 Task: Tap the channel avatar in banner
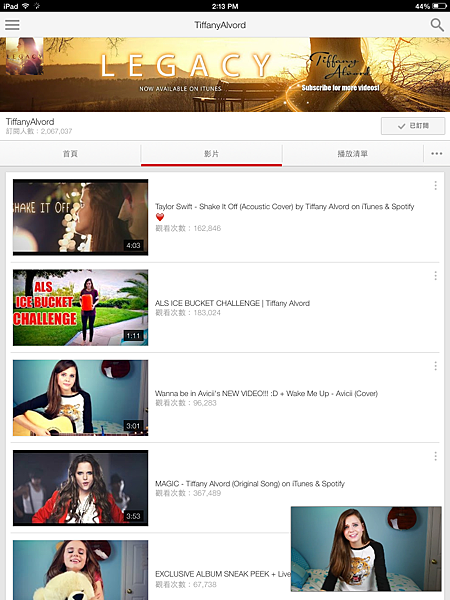click(24, 56)
